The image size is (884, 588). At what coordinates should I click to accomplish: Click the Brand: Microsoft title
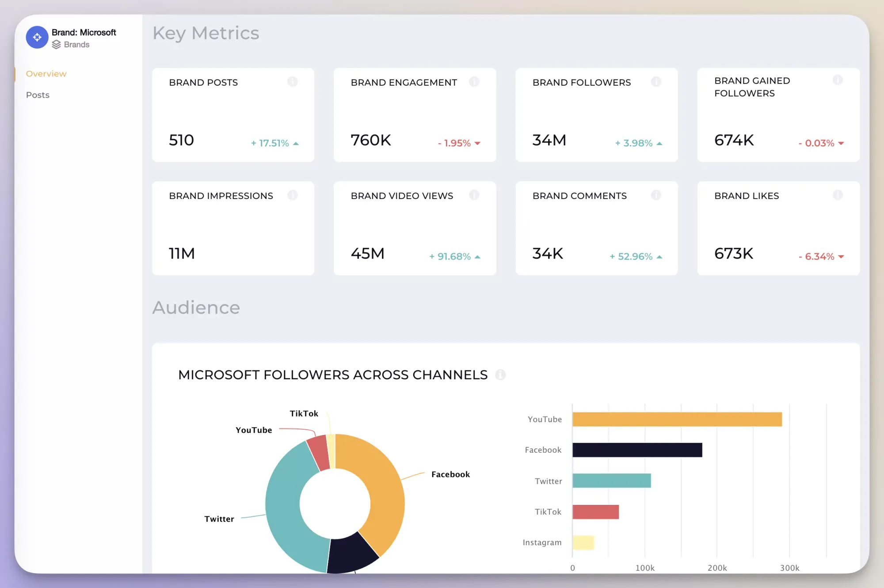[84, 32]
